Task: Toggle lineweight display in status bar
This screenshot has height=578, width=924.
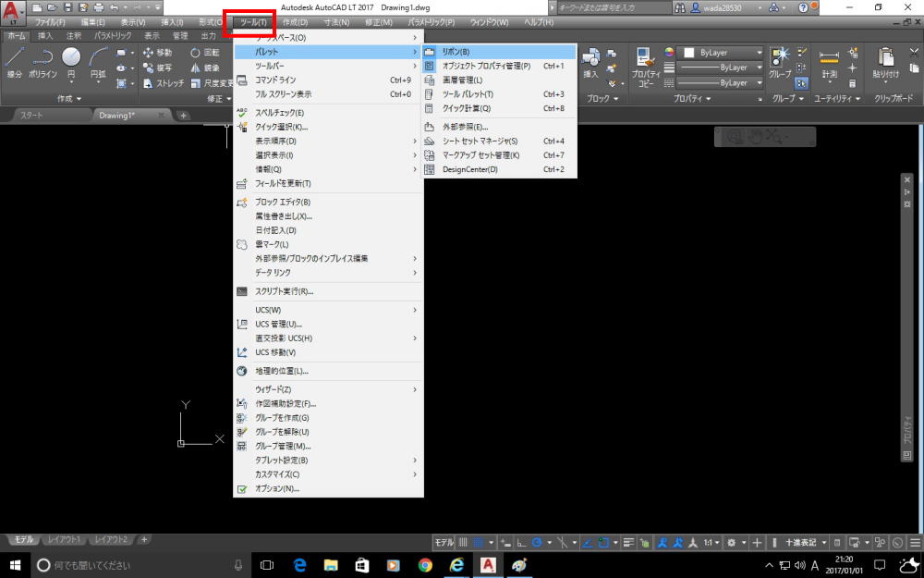Action: (628, 543)
